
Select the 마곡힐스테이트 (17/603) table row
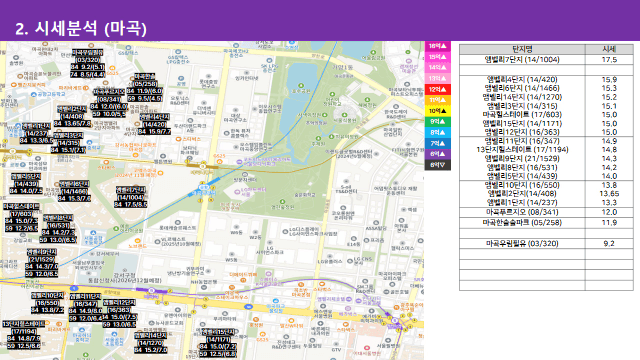click(x=546, y=115)
